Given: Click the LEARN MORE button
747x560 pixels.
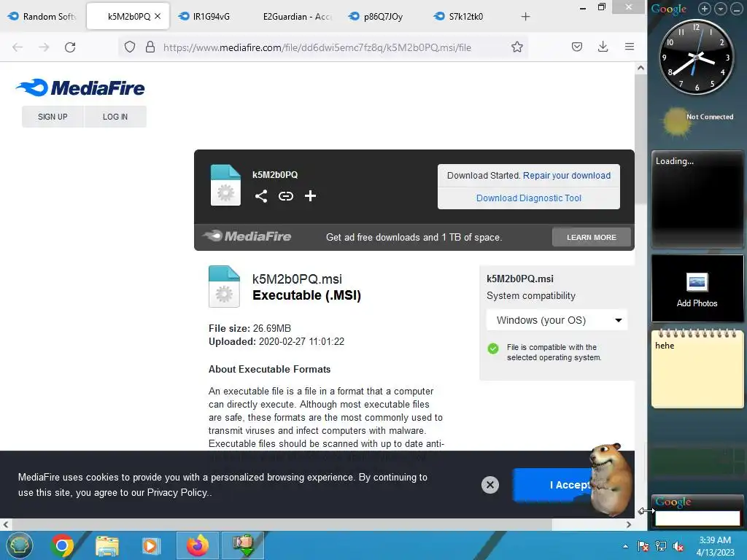Looking at the screenshot, I should pos(591,237).
